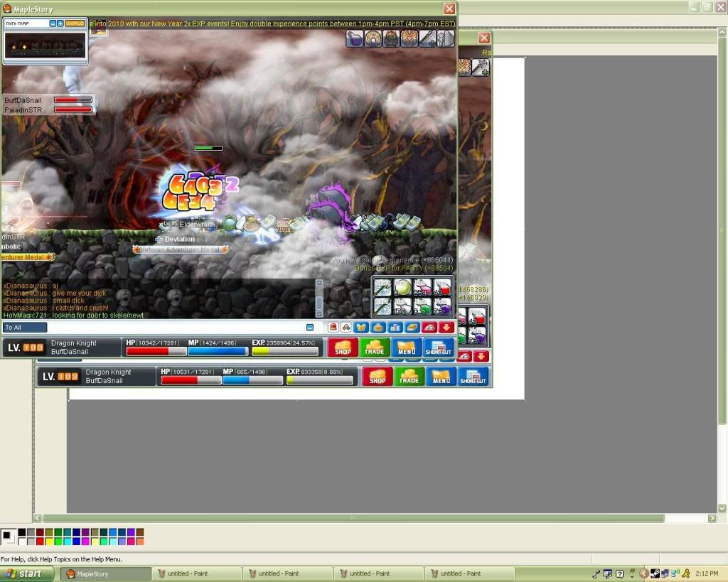
Task: Click the HP bar showing 10342/17281
Action: pos(156,352)
